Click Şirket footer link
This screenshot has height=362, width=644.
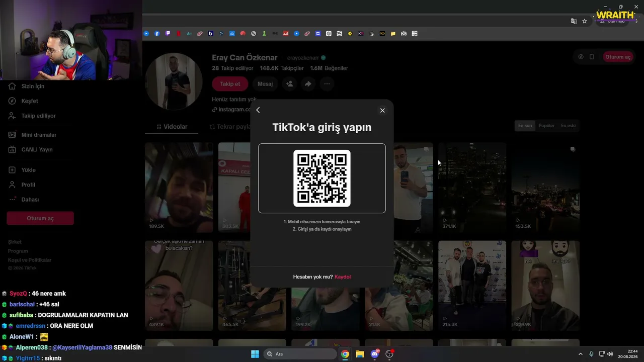click(x=15, y=242)
